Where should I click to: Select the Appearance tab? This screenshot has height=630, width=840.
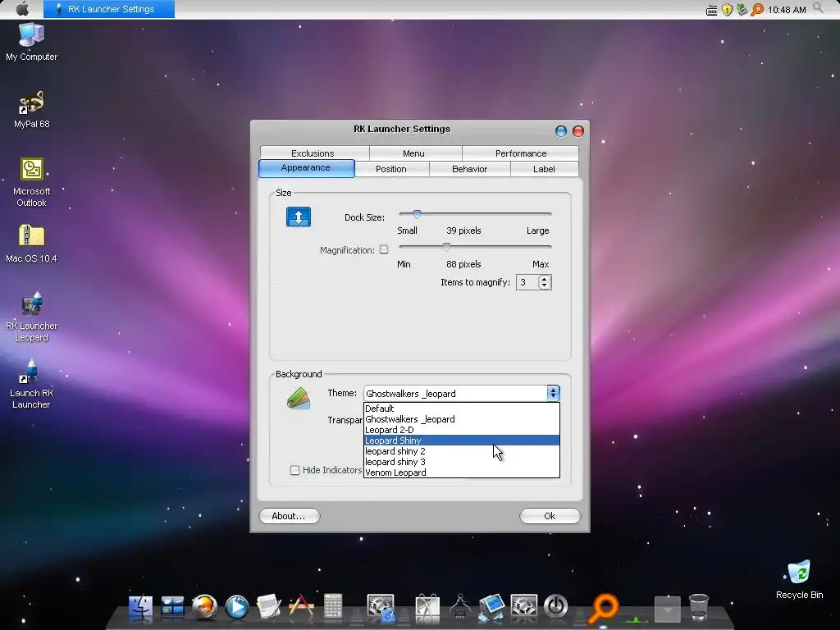pos(306,167)
